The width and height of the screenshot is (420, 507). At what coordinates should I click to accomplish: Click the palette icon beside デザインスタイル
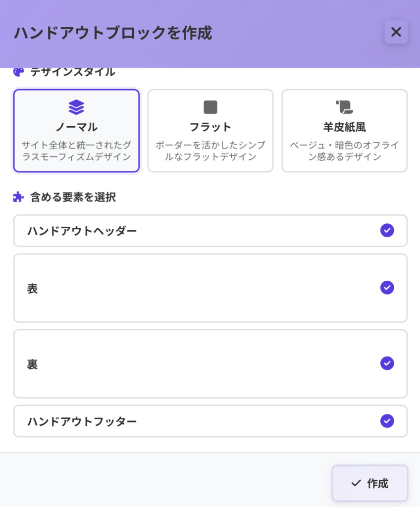click(18, 72)
